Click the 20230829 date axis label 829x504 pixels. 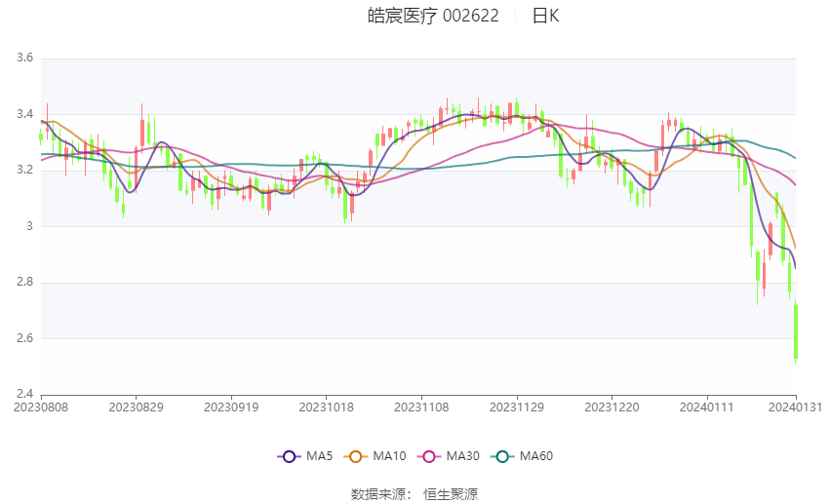[x=136, y=407]
